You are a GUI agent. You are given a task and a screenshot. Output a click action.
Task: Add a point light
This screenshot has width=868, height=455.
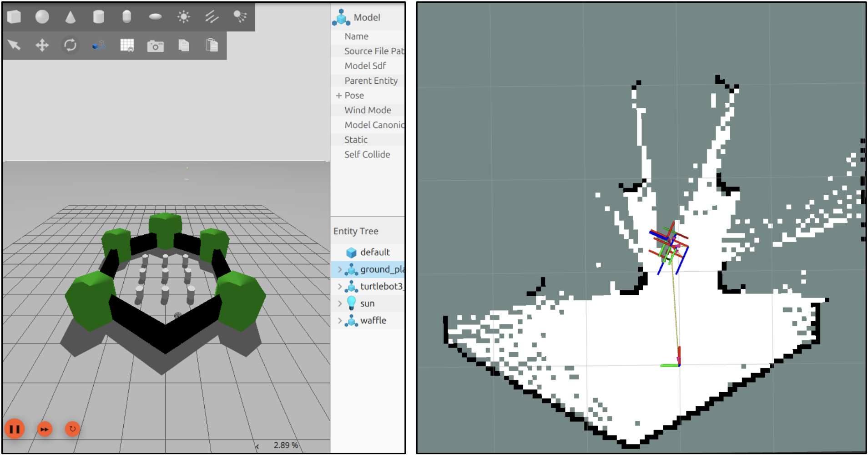(183, 17)
